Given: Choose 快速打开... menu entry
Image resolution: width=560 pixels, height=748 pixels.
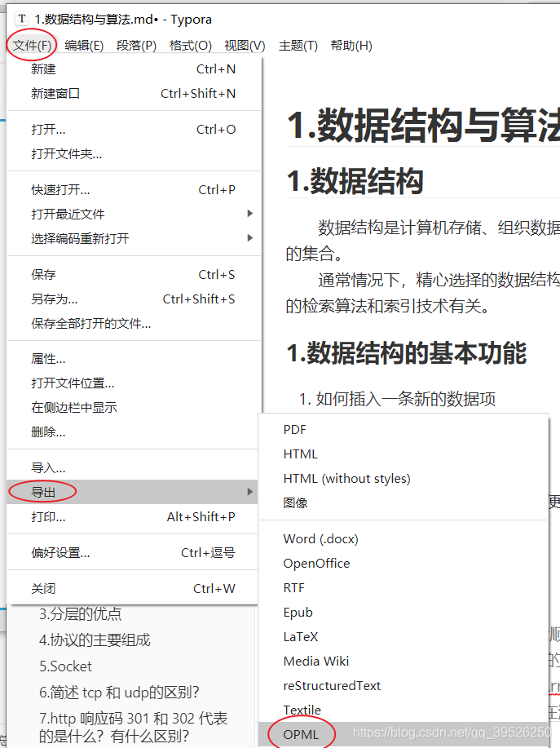Looking at the screenshot, I should tap(134, 190).
